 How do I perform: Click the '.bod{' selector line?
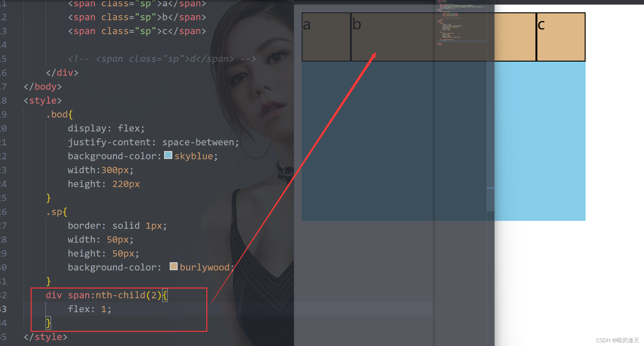click(59, 114)
